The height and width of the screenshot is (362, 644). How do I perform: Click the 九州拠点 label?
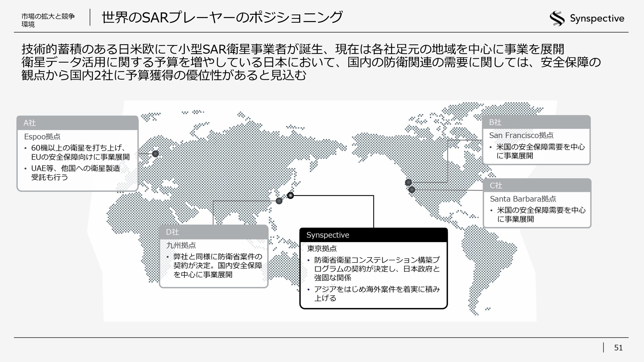pyautogui.click(x=181, y=245)
